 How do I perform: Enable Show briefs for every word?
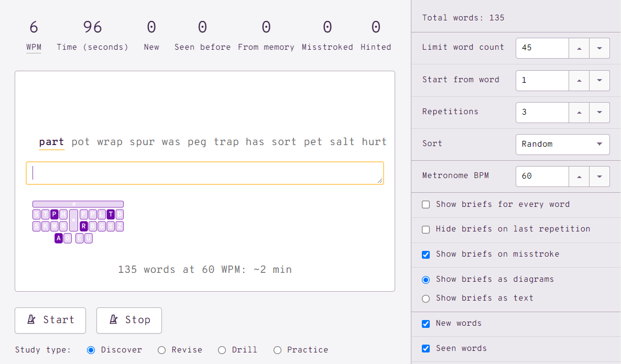(426, 205)
